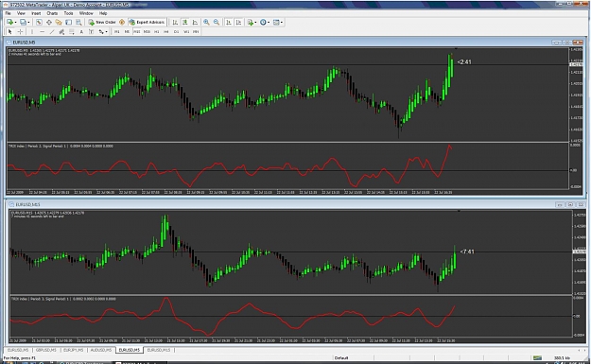Click the <2:41 bar timer label
The width and height of the screenshot is (591, 364).
tap(464, 61)
